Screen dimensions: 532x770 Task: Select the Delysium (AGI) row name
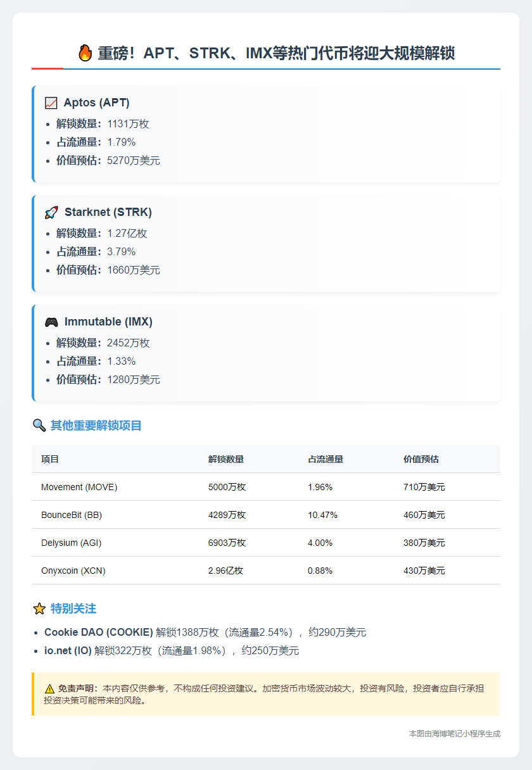point(71,543)
